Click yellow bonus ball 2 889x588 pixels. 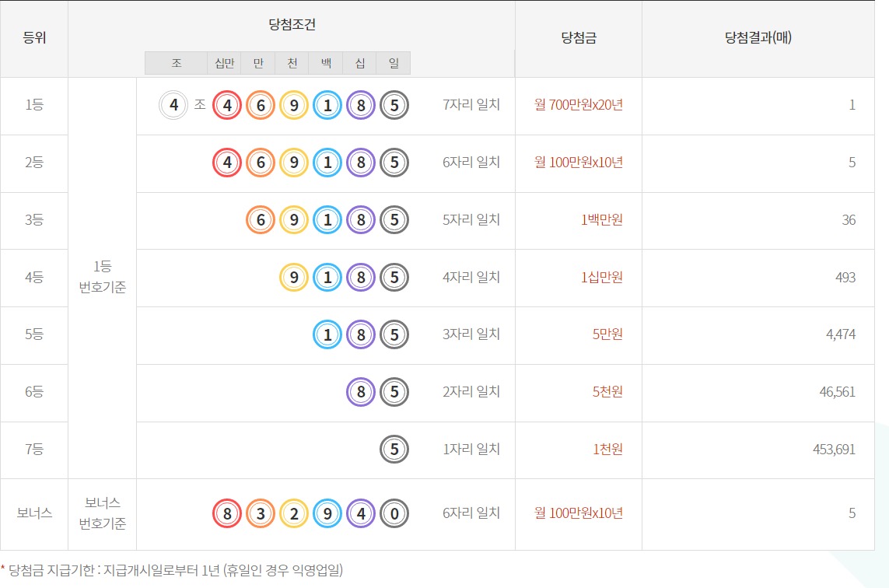(294, 513)
